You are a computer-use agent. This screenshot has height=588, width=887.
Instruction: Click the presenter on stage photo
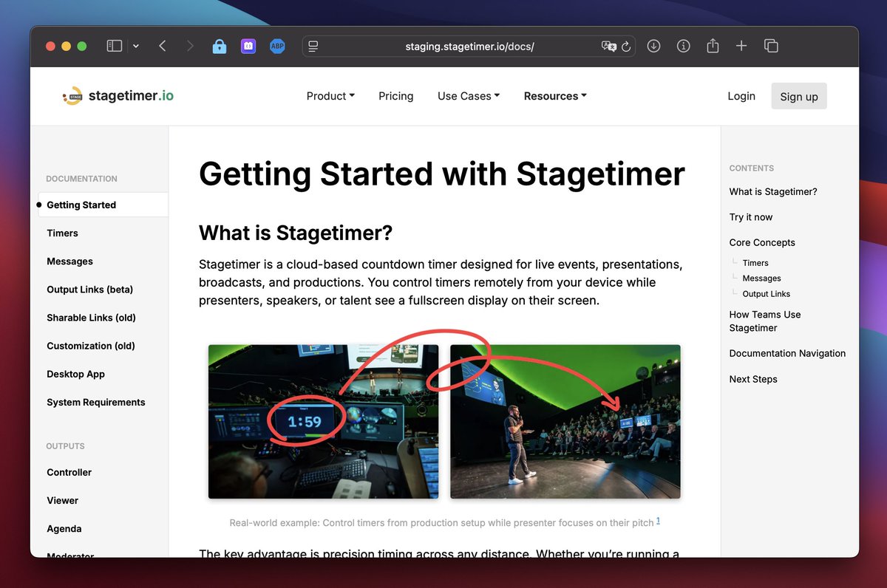[x=565, y=421]
